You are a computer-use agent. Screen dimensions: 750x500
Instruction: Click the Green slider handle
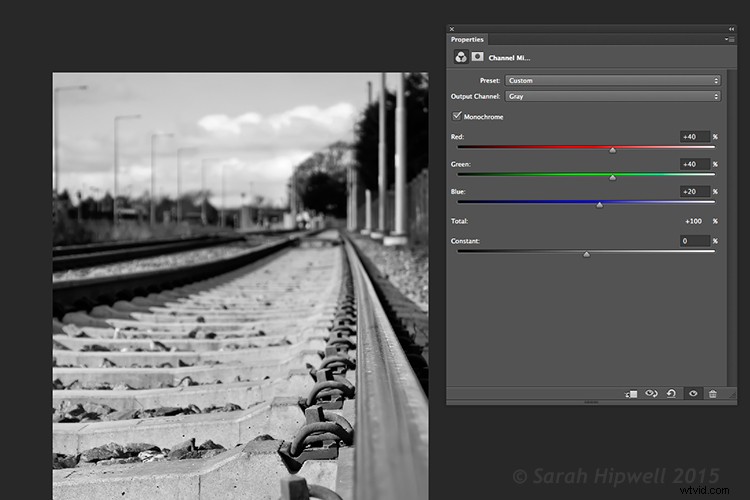click(x=613, y=178)
